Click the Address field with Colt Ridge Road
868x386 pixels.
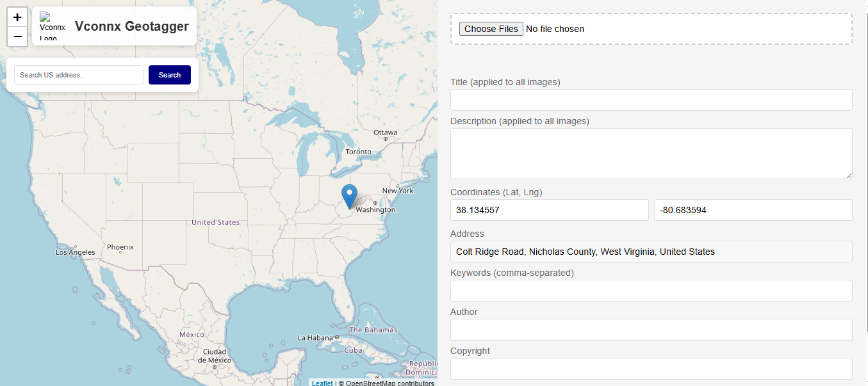651,252
